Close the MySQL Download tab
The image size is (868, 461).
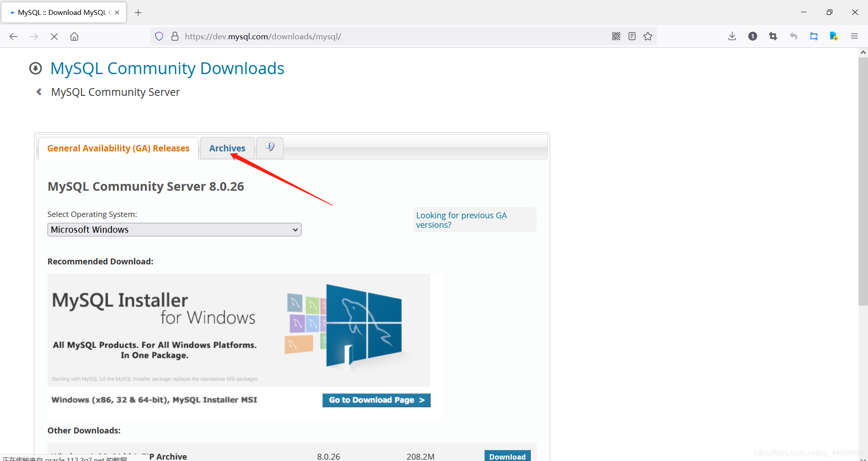[117, 13]
